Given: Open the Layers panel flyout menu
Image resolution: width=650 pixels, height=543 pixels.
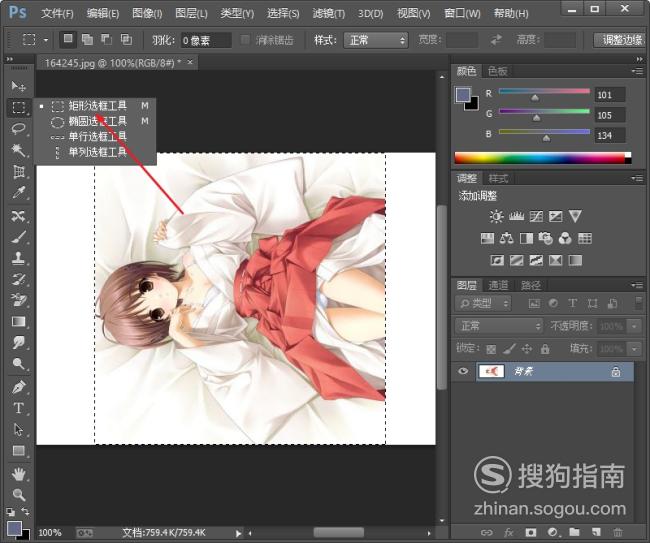Looking at the screenshot, I should 638,285.
